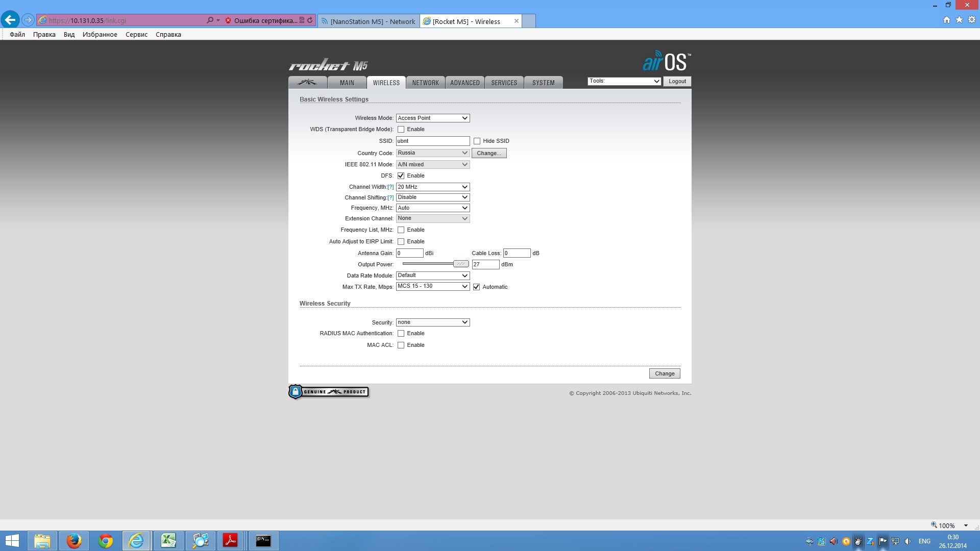Open Adobe Reader from taskbar
Image resolution: width=980 pixels, height=551 pixels.
point(231,541)
